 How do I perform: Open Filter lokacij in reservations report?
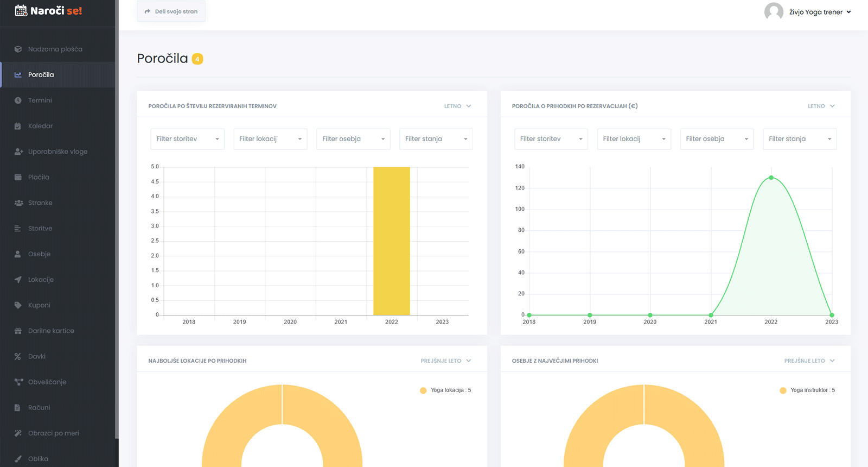pyautogui.click(x=270, y=139)
